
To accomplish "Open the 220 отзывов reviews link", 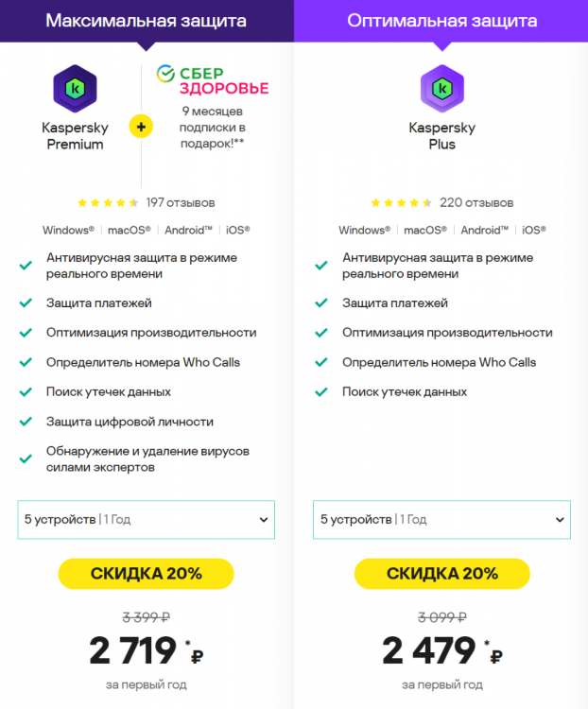I will (x=476, y=202).
